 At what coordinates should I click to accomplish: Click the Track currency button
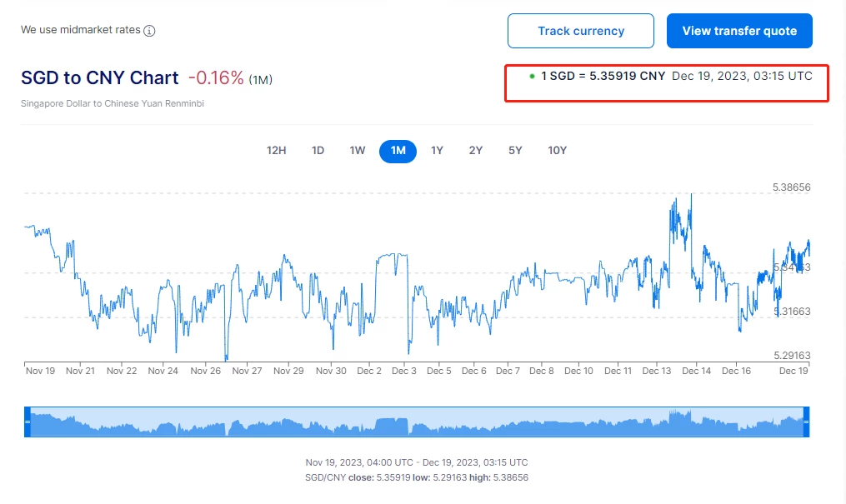[581, 31]
